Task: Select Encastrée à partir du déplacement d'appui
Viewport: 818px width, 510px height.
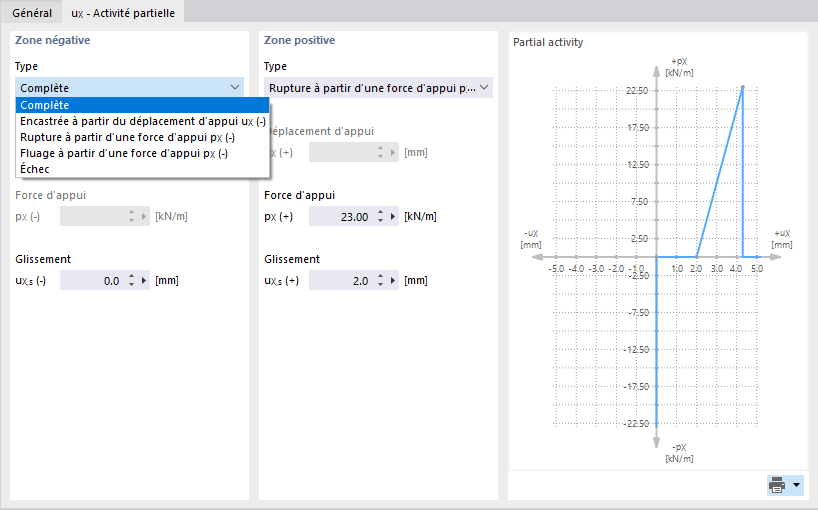Action: (x=142, y=121)
